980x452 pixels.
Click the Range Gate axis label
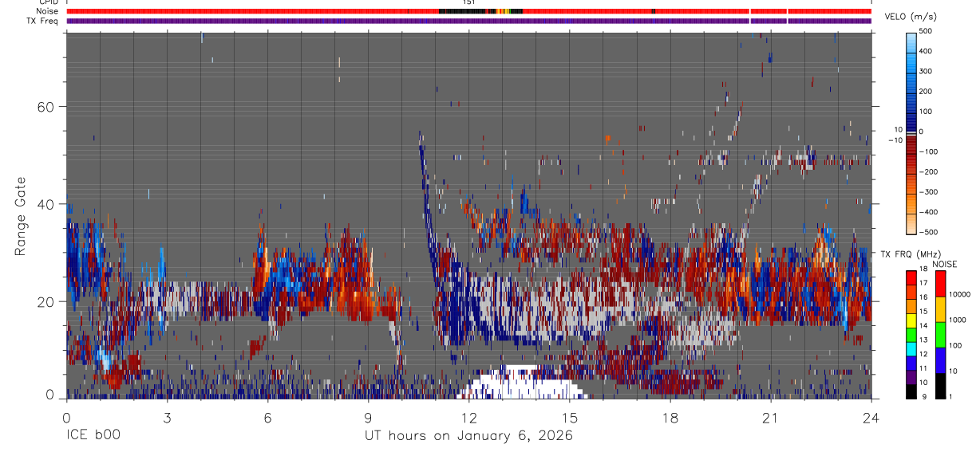[21, 217]
